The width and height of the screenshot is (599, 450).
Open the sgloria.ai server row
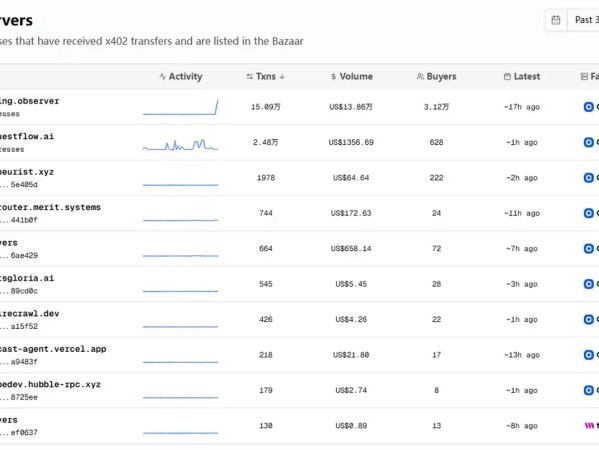point(300,284)
